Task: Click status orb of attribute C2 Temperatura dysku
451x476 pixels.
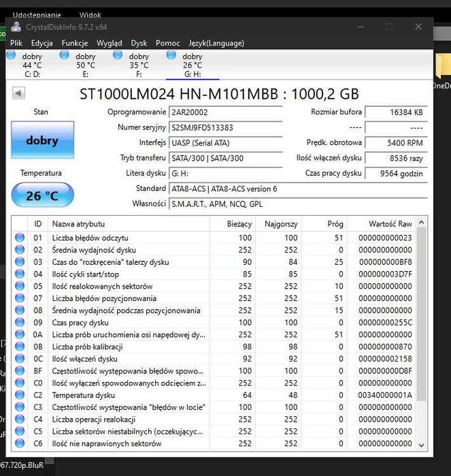Action: (20, 395)
